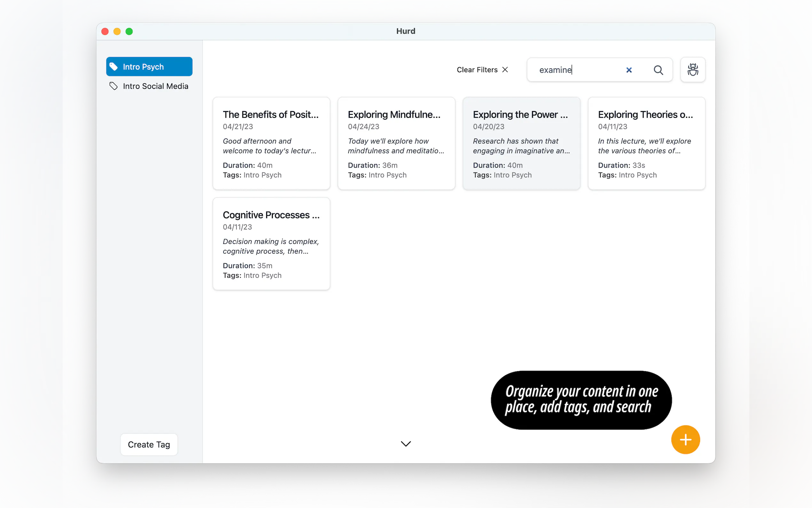Open The Benefits of Posit... card

click(x=271, y=143)
